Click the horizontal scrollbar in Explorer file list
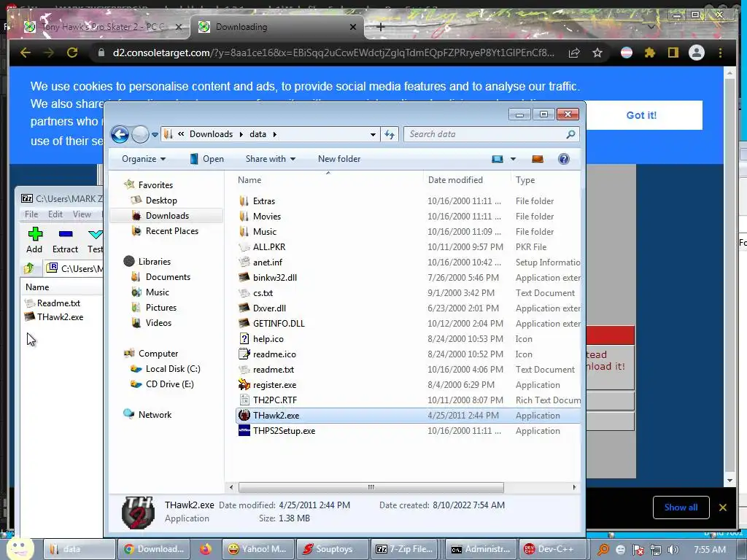 tap(371, 487)
